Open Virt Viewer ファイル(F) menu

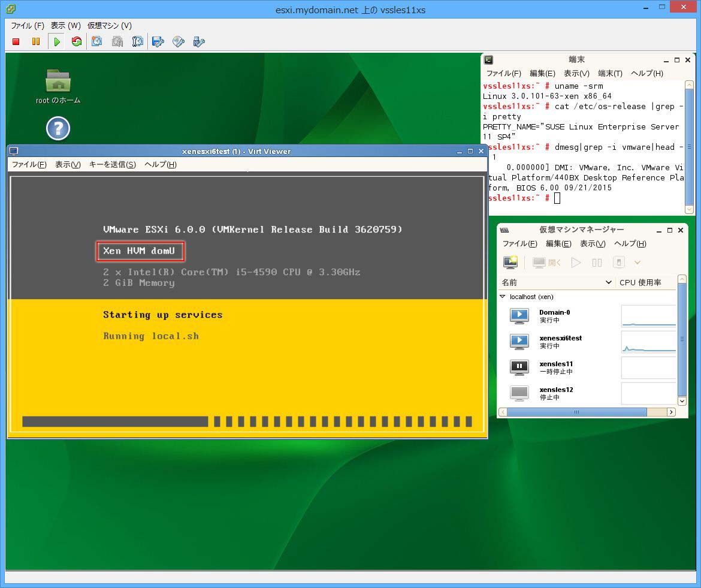coord(29,165)
